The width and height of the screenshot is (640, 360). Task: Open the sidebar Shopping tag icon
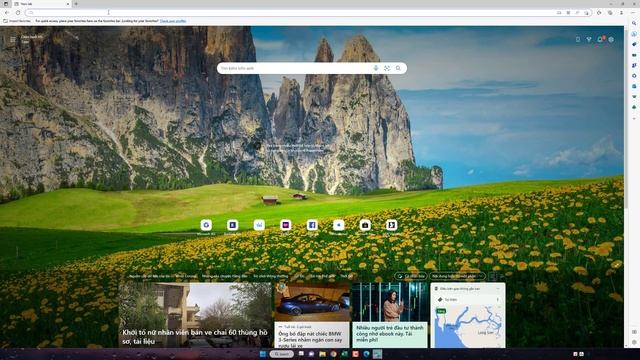(x=634, y=44)
